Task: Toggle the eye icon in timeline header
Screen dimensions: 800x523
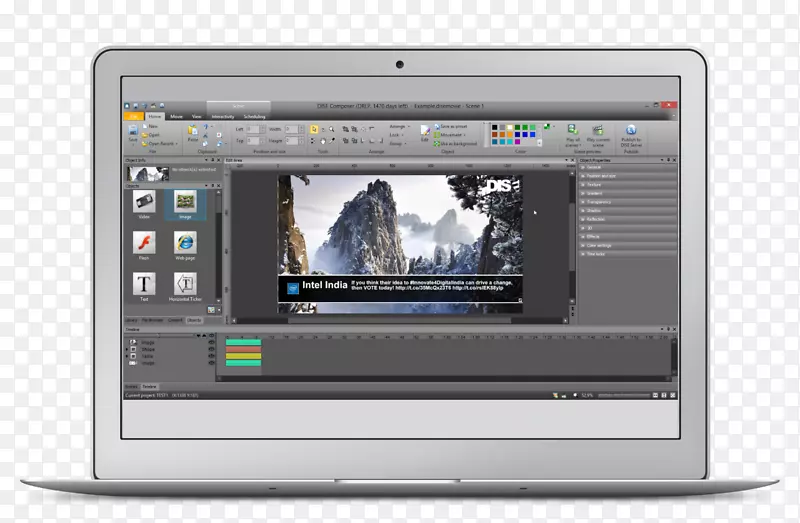Action: tap(211, 336)
